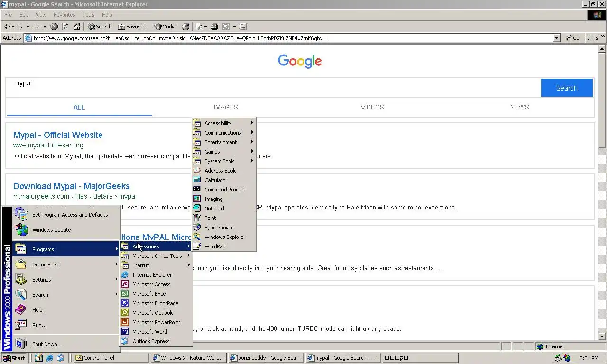Launch Microsoft PowerPoint

156,322
